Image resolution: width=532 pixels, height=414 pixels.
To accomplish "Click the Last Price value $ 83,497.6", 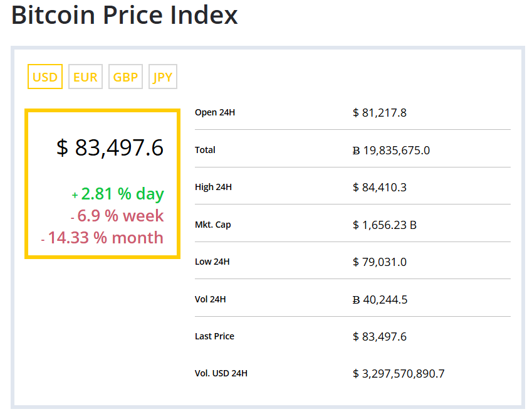I will click(380, 337).
